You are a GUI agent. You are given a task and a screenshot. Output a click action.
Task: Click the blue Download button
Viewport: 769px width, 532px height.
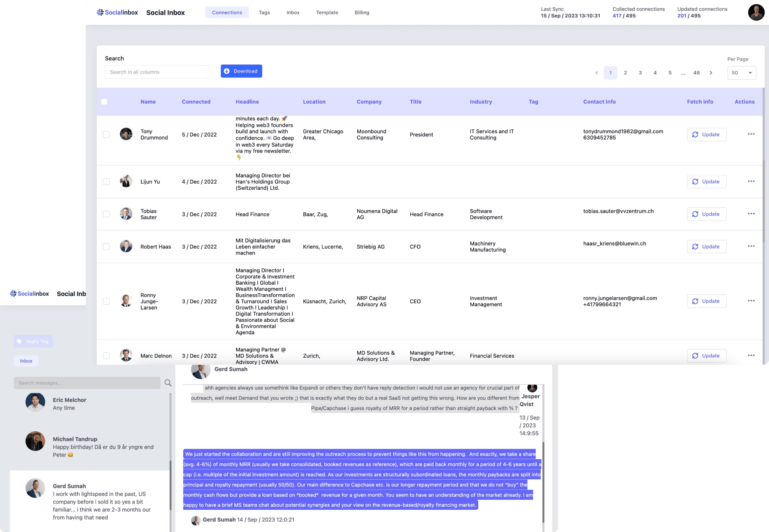(x=241, y=71)
